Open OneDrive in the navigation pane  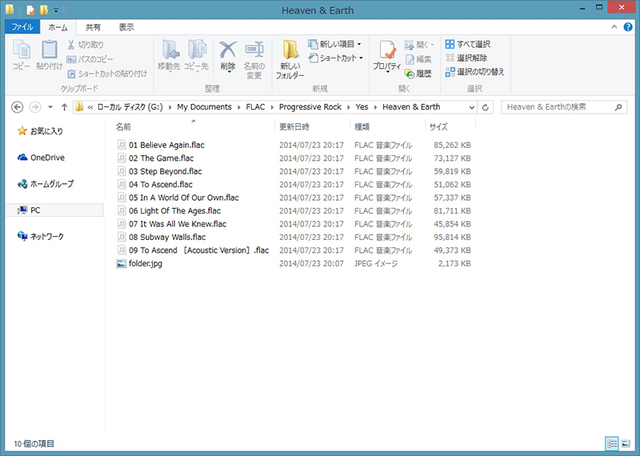click(x=46, y=157)
